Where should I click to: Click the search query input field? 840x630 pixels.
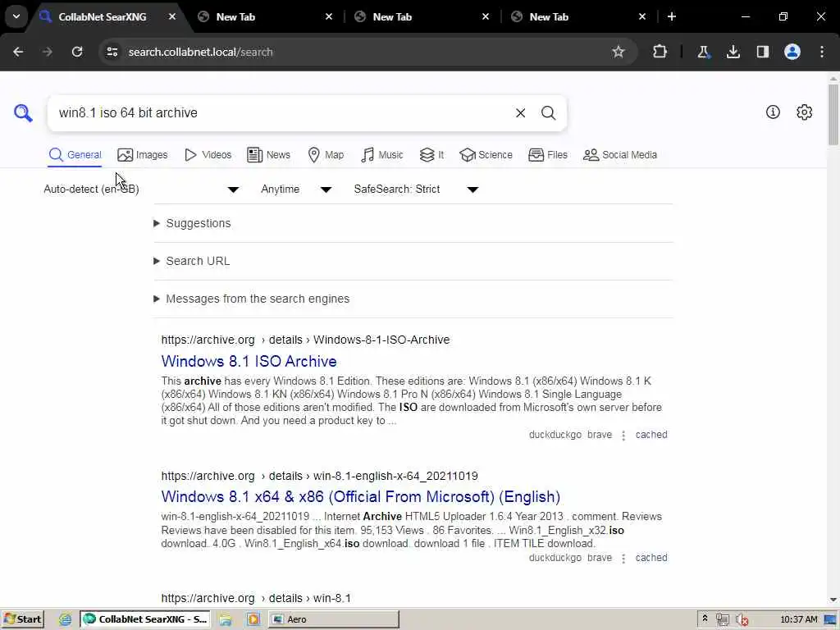[x=281, y=113]
